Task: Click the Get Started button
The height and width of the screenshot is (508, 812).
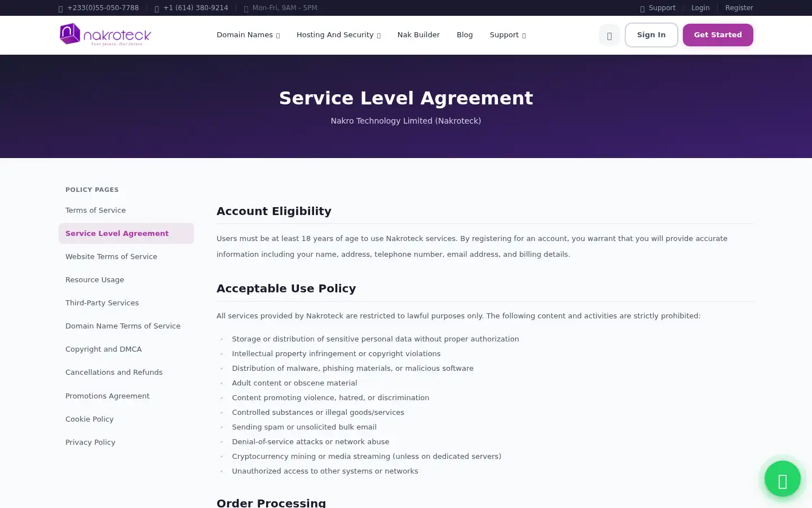Action: 718,35
